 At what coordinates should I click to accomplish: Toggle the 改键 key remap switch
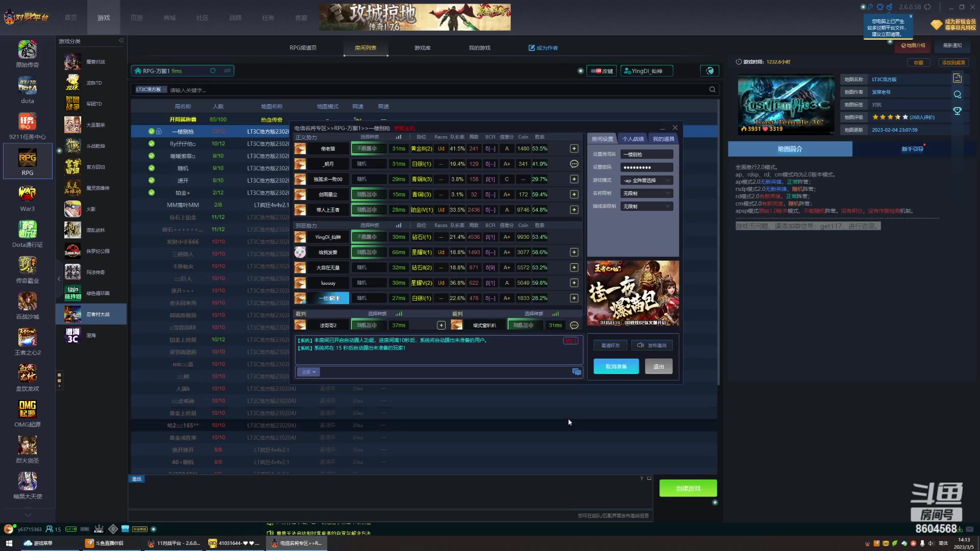[x=601, y=71]
